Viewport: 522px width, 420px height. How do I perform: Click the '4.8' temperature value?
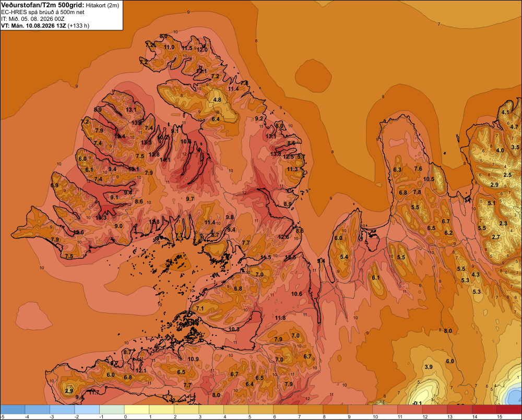click(217, 100)
